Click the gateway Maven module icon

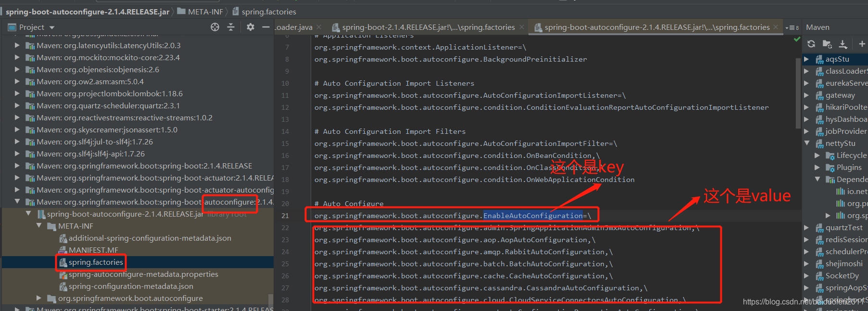coord(820,95)
